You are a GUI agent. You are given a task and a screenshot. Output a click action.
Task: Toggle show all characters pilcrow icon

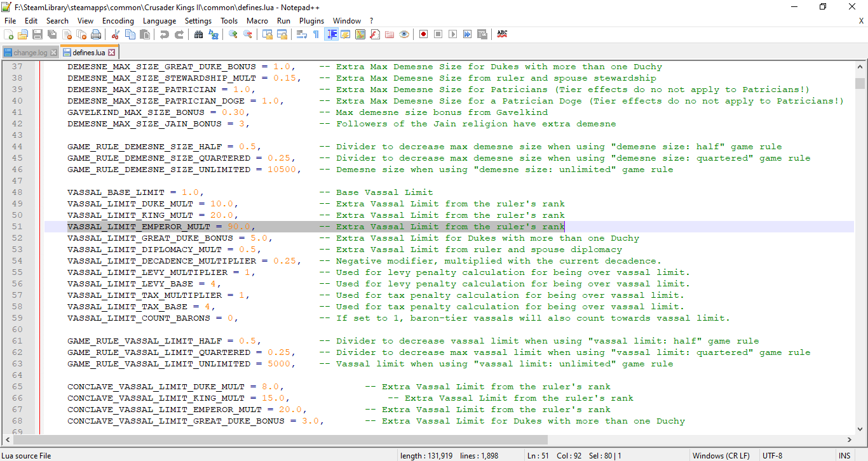(x=316, y=34)
